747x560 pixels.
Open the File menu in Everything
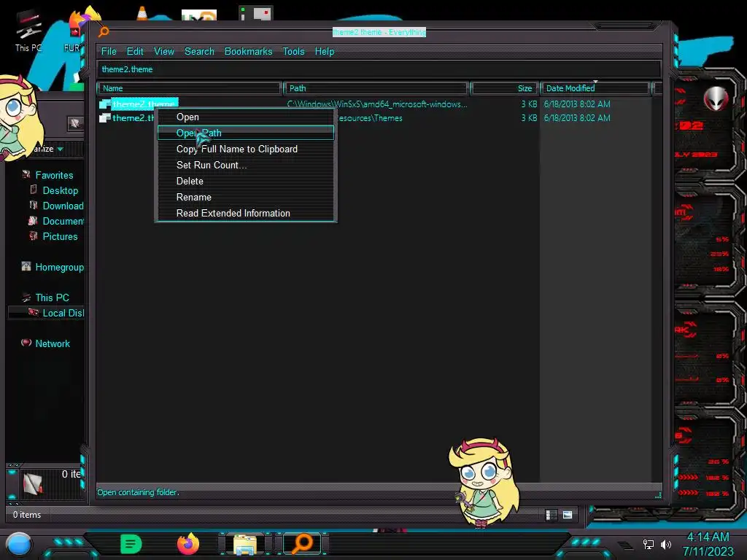pos(109,52)
